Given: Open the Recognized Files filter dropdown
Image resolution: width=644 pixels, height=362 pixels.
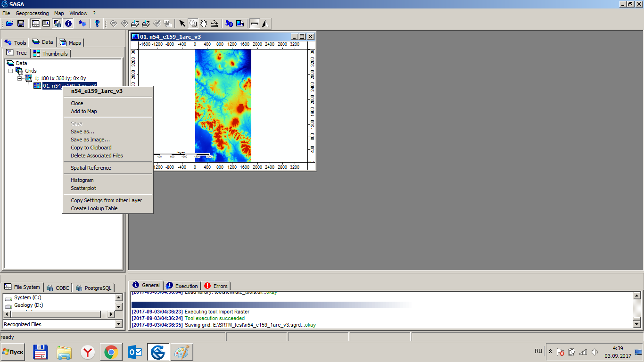Looking at the screenshot, I should (x=119, y=324).
